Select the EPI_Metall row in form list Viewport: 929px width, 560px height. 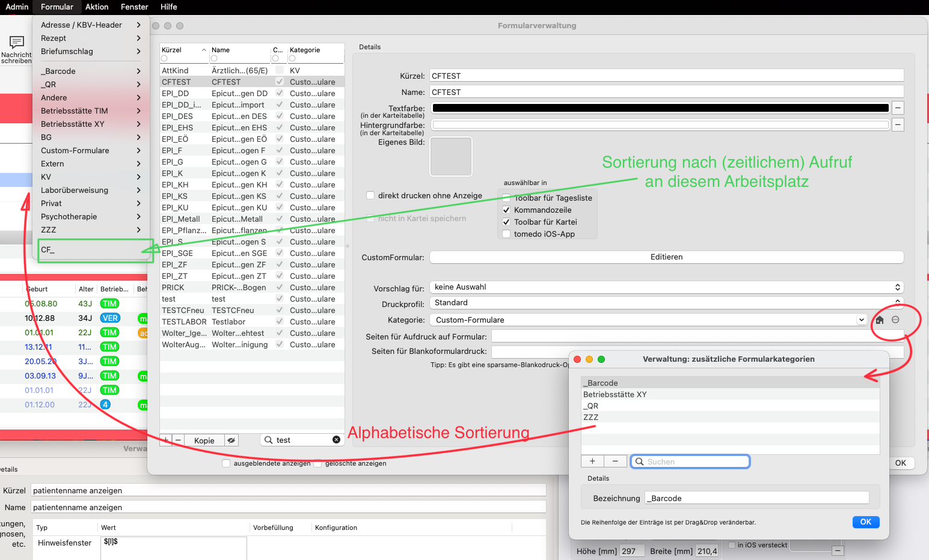(252, 219)
